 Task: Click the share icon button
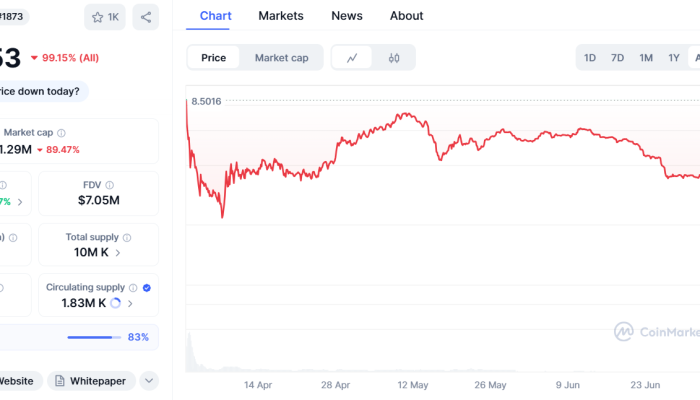[x=146, y=17]
